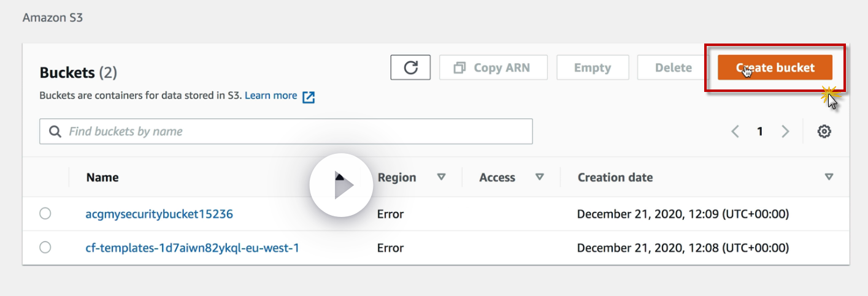
Task: Sort by Access column arrow
Action: [539, 177]
